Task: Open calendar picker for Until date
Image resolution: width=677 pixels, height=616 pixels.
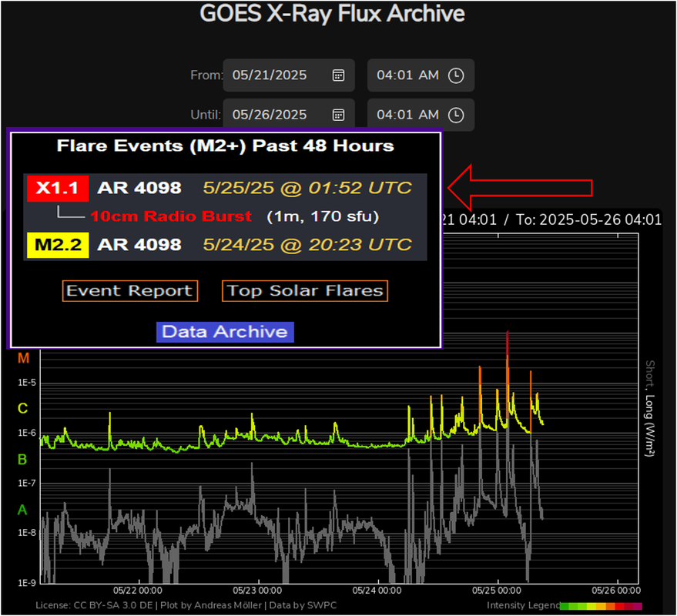Action: [339, 115]
